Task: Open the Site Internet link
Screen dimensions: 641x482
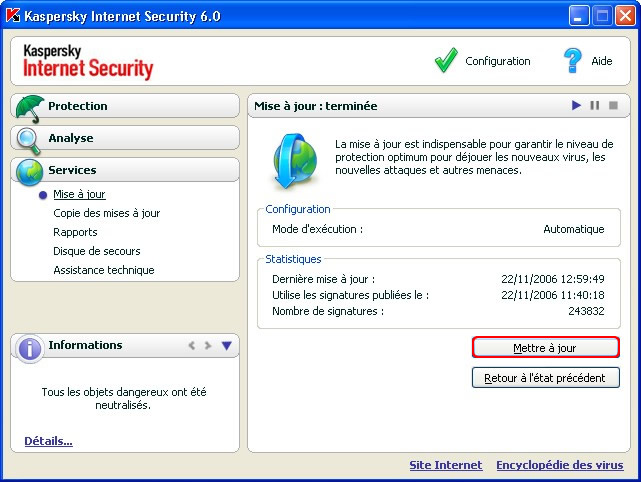Action: coord(446,465)
